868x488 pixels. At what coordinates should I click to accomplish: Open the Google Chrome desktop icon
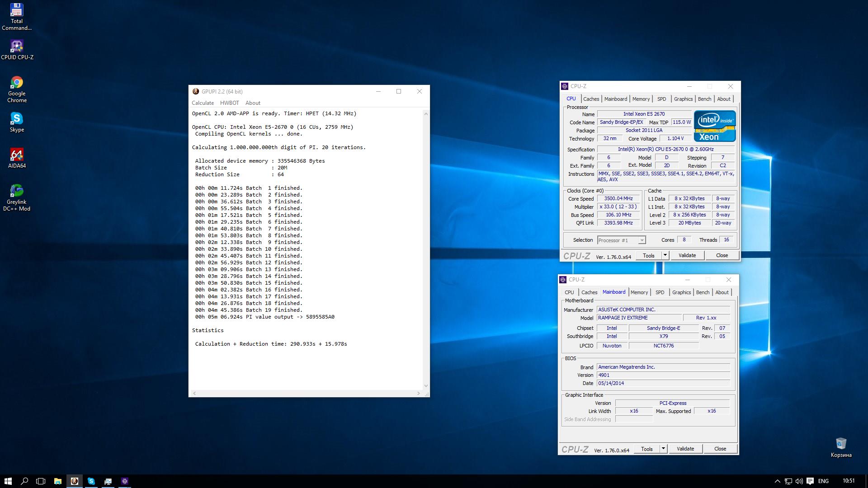17,89
